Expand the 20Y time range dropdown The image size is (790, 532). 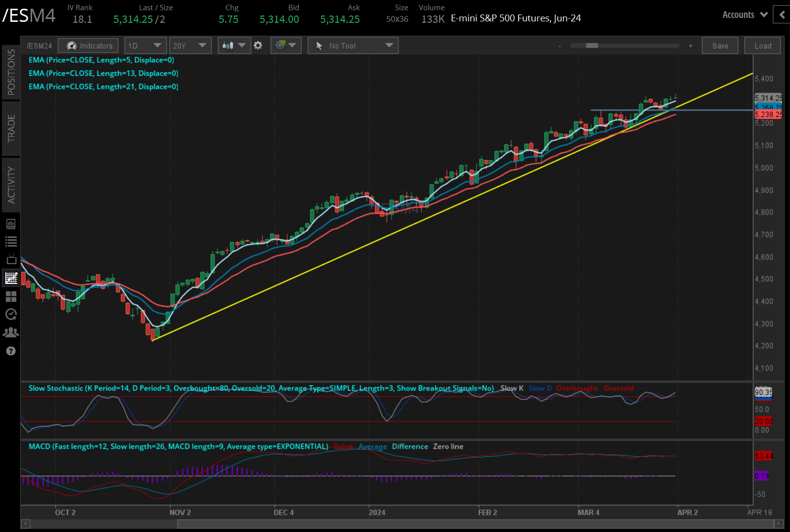(190, 46)
